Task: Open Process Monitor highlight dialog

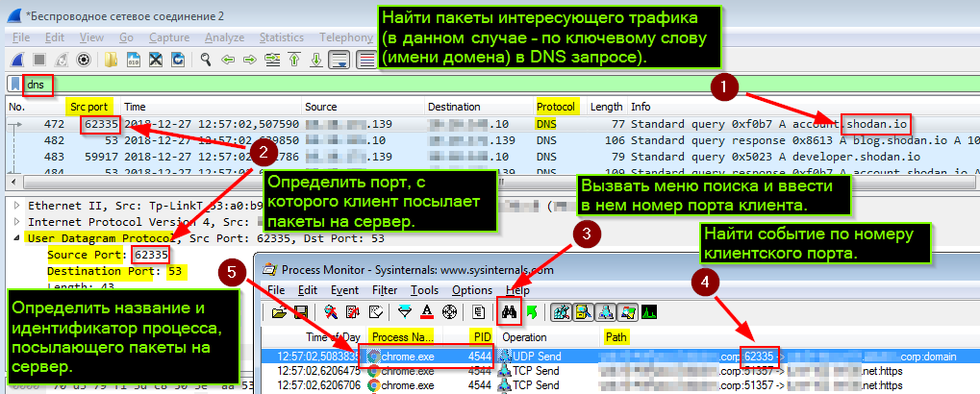Action: (x=427, y=311)
